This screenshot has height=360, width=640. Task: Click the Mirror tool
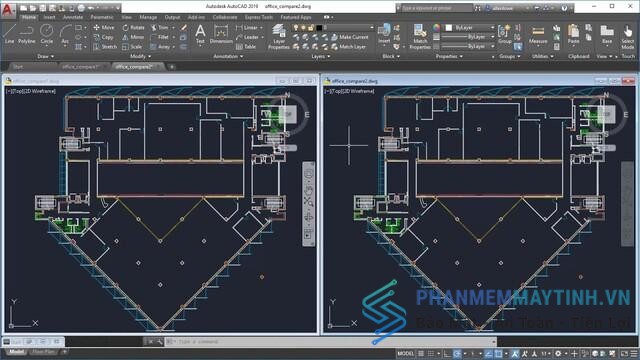point(133,37)
